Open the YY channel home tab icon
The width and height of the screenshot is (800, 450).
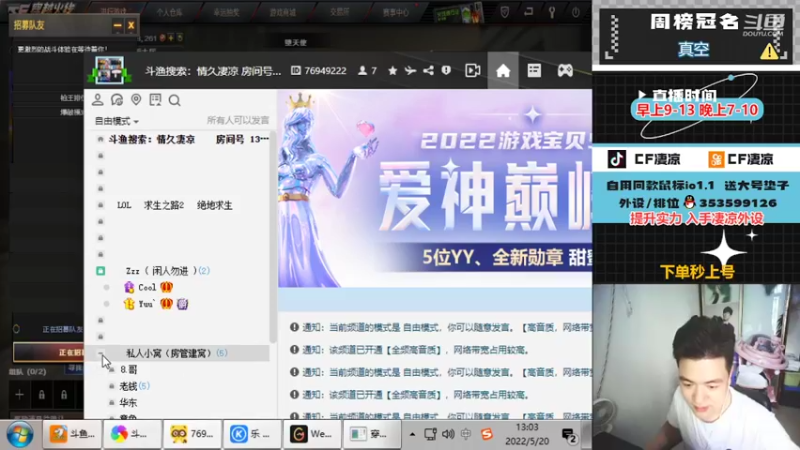pos(503,70)
